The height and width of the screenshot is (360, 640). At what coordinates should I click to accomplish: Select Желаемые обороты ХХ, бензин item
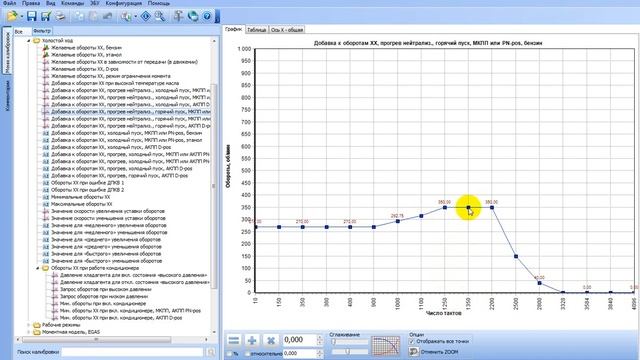pos(86,48)
